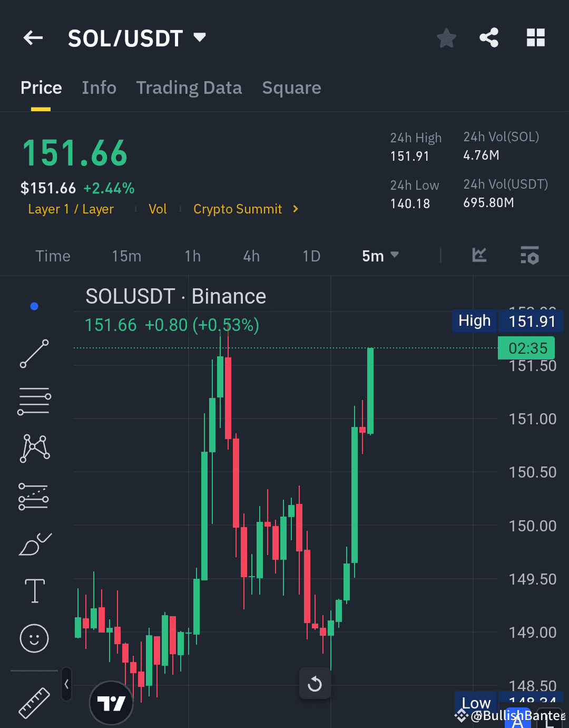Pick the text annotation tool
The height and width of the screenshot is (728, 569).
(34, 591)
